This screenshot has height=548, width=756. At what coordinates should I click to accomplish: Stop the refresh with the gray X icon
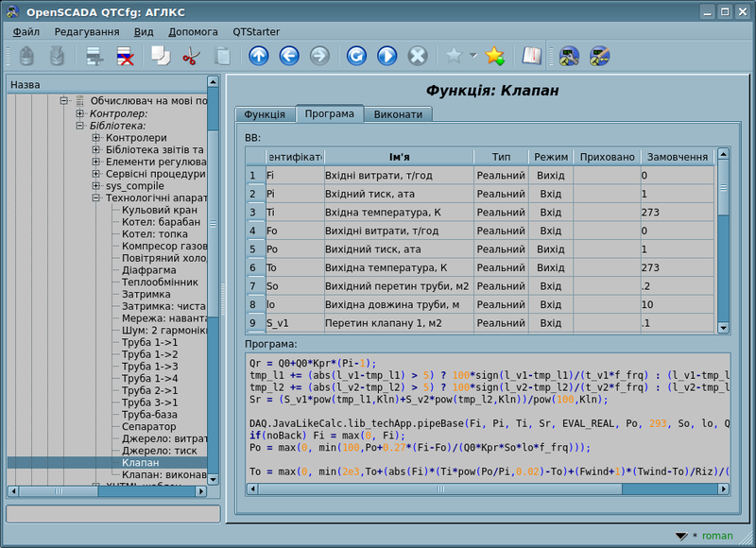(x=418, y=56)
